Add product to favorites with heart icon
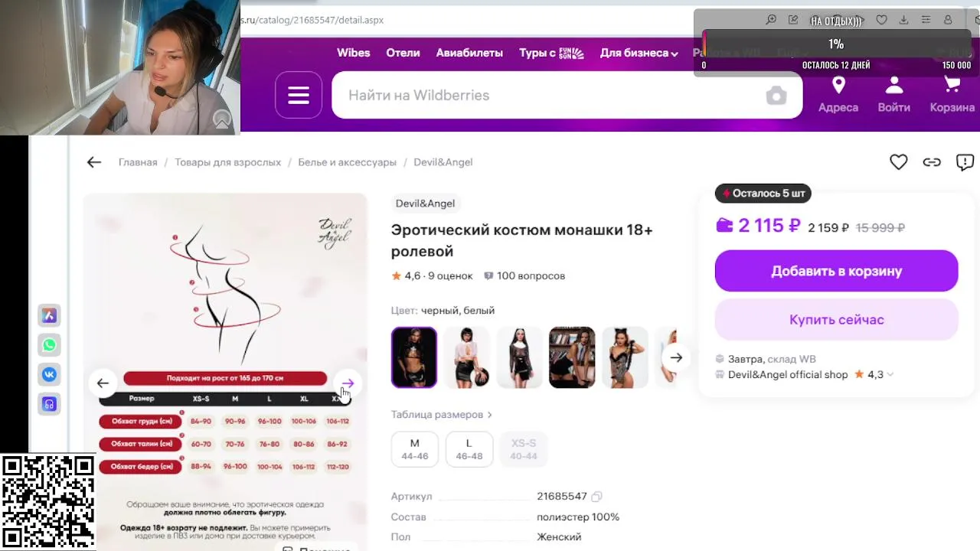This screenshot has width=980, height=551. [898, 162]
